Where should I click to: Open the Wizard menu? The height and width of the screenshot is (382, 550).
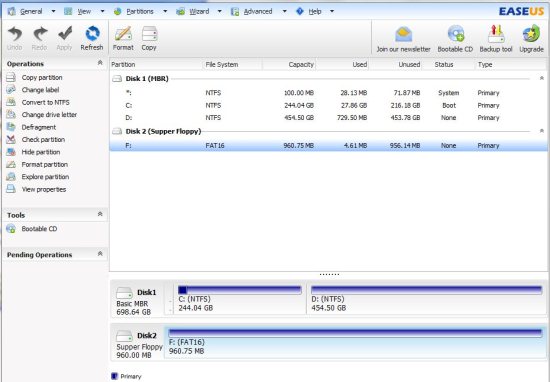pyautogui.click(x=199, y=12)
